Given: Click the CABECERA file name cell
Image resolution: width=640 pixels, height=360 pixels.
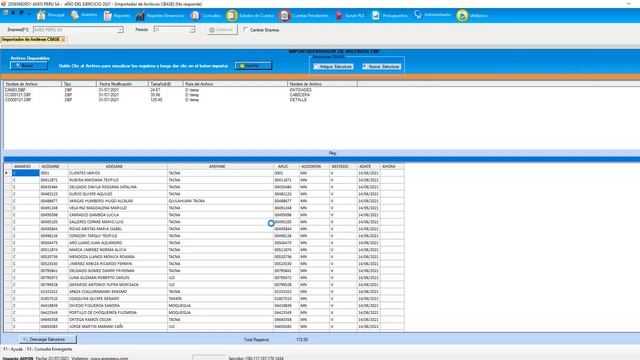Looking at the screenshot, I should (x=300, y=95).
